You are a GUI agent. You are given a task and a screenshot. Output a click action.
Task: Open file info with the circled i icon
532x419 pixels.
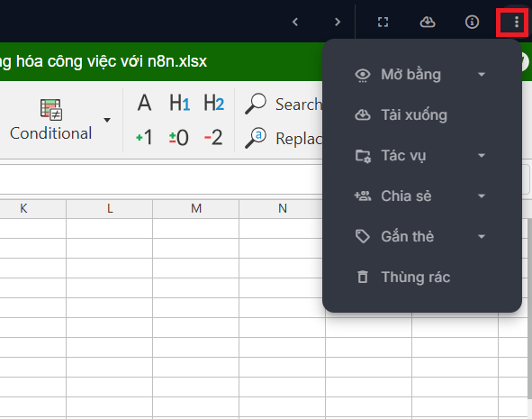(472, 22)
